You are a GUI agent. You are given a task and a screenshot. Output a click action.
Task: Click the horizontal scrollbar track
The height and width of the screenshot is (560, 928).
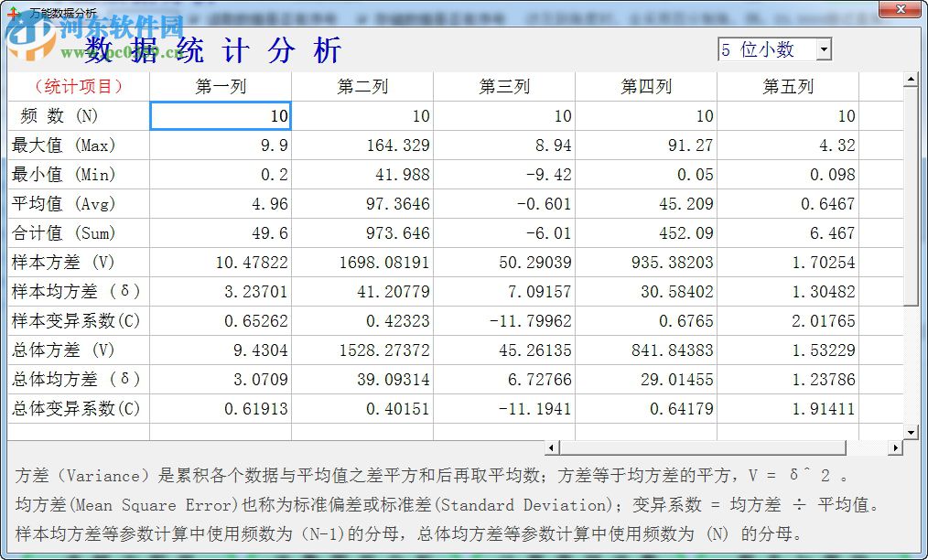click(869, 447)
